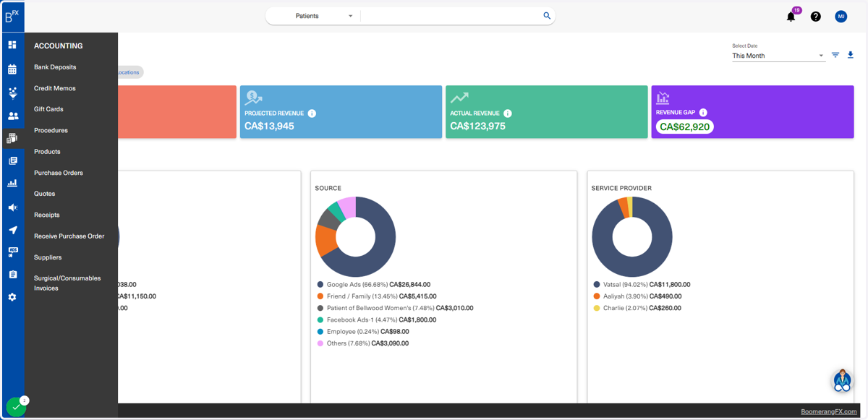Click the download icon near date filter

pos(851,55)
